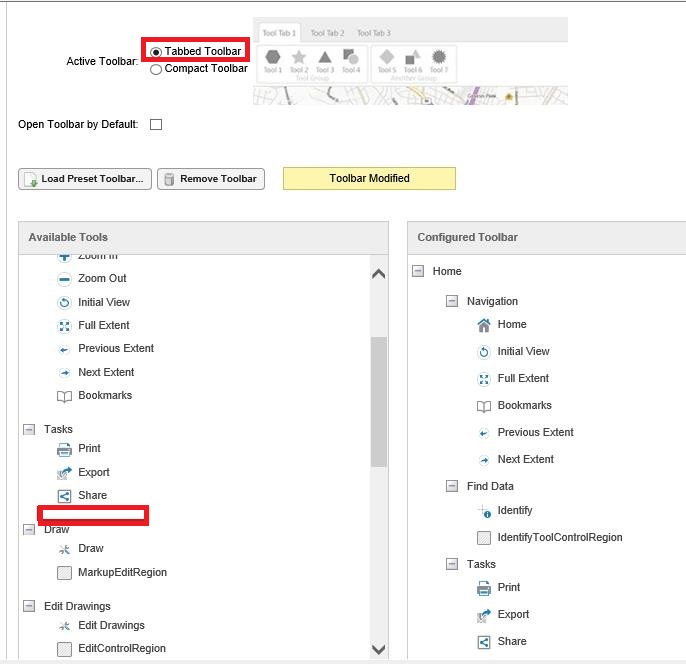The image size is (686, 664).
Task: Collapse Navigation group in Configured Toolbar
Action: tap(452, 301)
